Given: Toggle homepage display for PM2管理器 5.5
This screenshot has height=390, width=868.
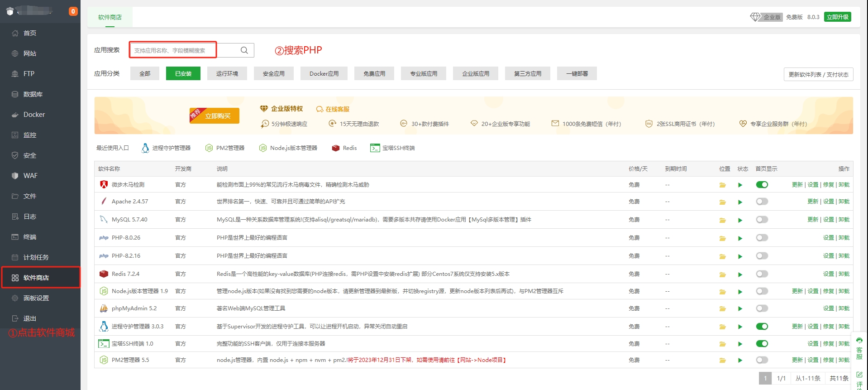Looking at the screenshot, I should pos(762,360).
